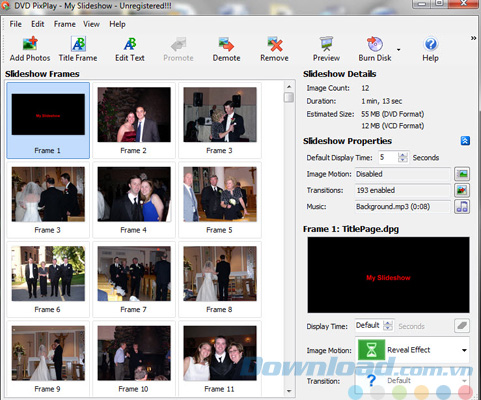Click the Frame 1 TitlePage preview image

point(388,275)
